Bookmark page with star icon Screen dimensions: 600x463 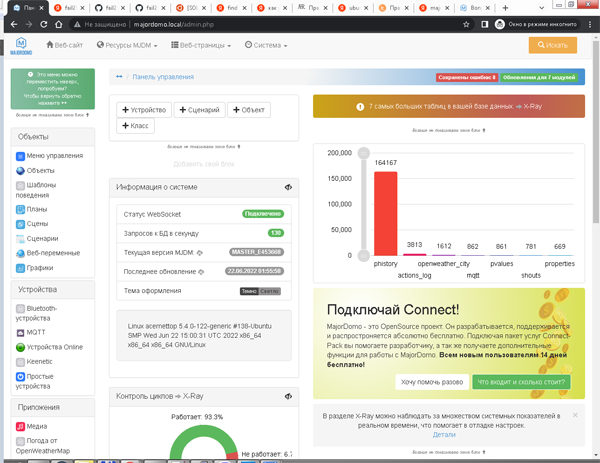pyautogui.click(x=466, y=24)
